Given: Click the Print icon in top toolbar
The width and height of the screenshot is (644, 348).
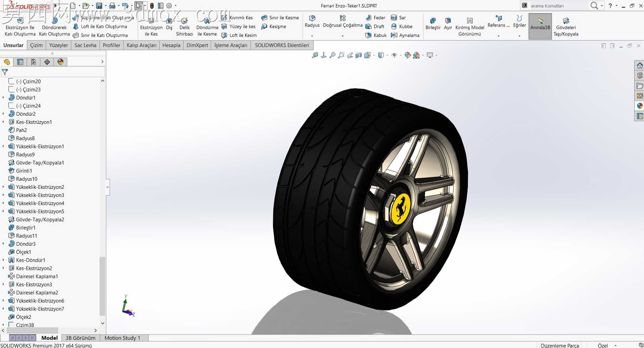Looking at the screenshot, I should pyautogui.click(x=112, y=6).
